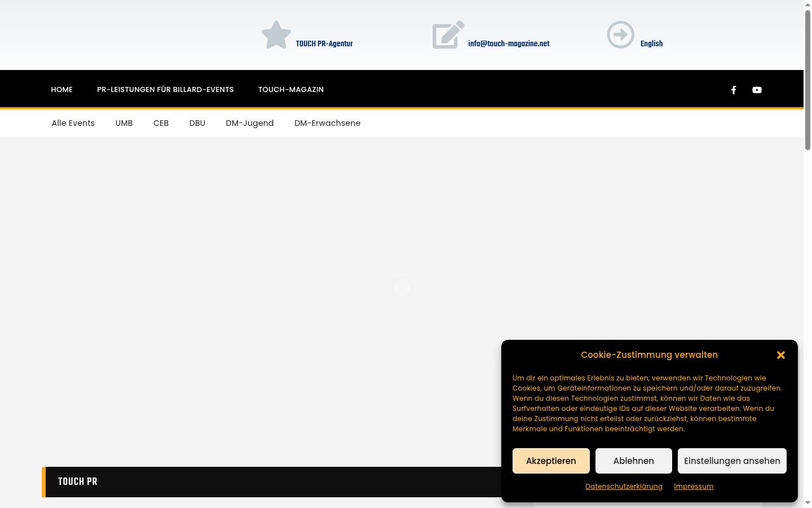Click the Cookie-Zustimmung verwalten title
The width and height of the screenshot is (812, 508).
tap(649, 355)
